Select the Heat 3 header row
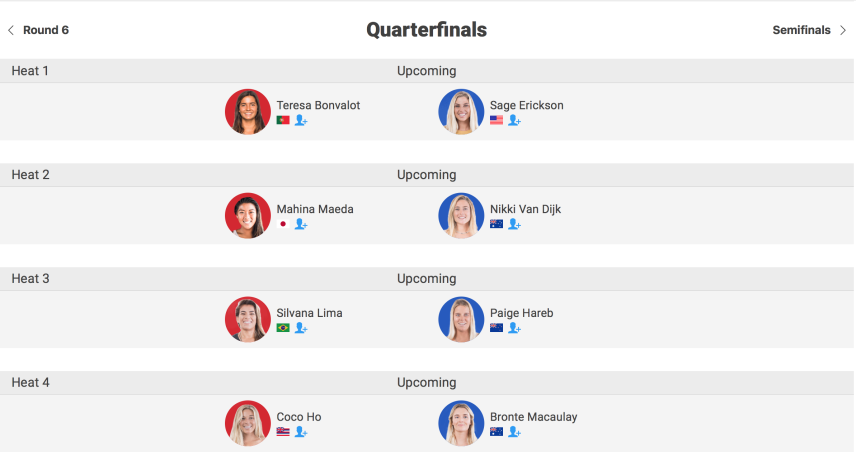The image size is (856, 452). [427, 278]
